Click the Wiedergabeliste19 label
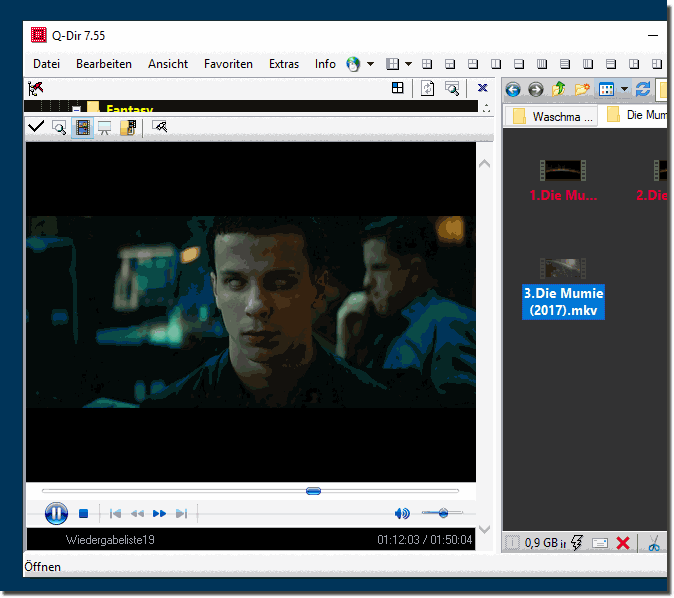 pos(110,540)
